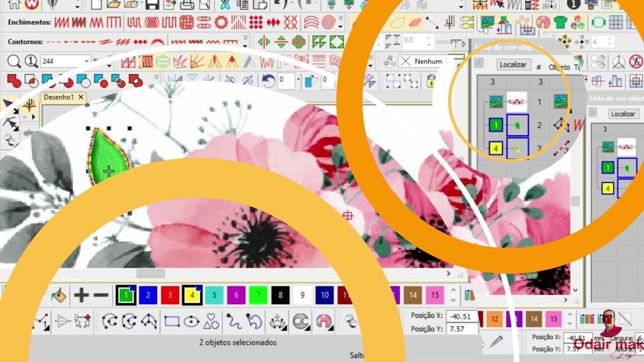This screenshot has width=644, height=362.
Task: Click the Wilcom W home icon
Action: (x=31, y=5)
